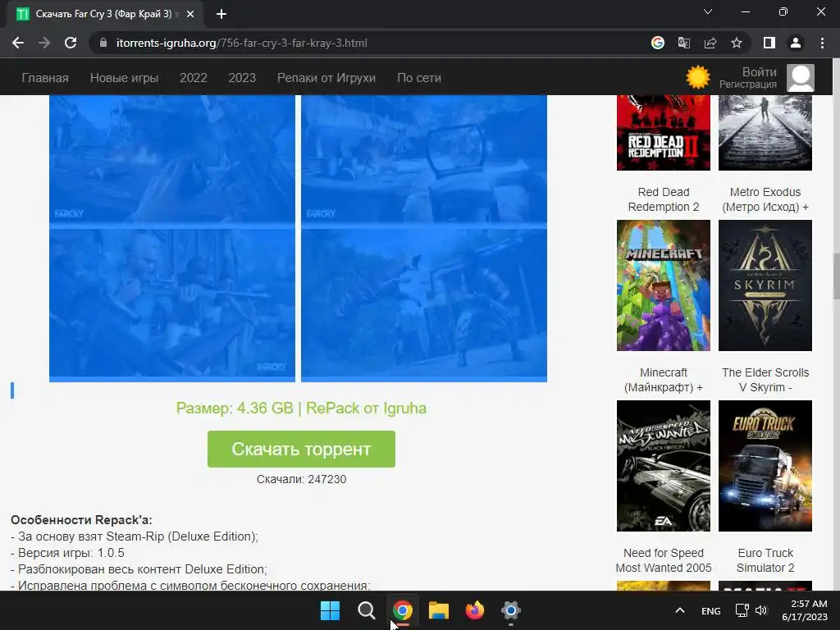The width and height of the screenshot is (840, 630).
Task: Open new browser tab
Action: (x=221, y=14)
